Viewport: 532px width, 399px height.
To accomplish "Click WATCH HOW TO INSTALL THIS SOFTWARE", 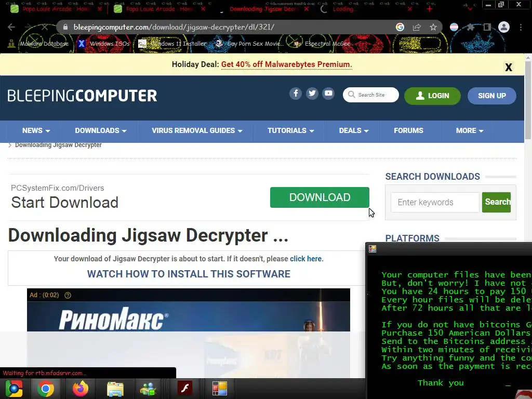I will [189, 274].
